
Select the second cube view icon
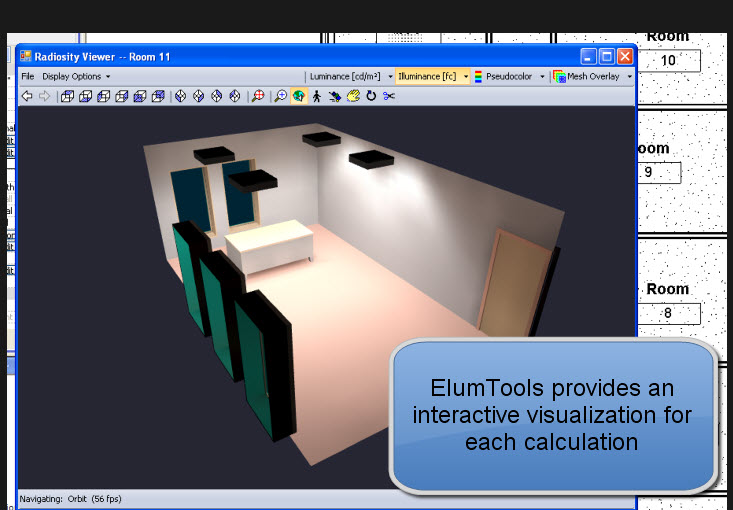[86, 96]
